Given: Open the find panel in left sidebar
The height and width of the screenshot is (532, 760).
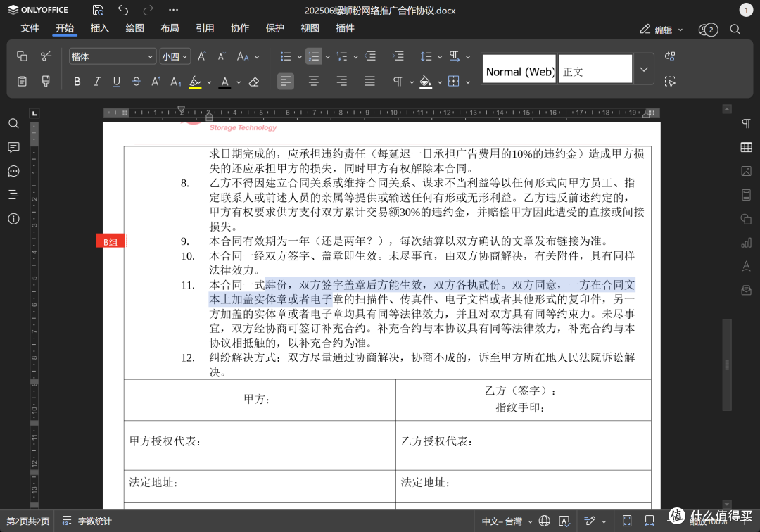Looking at the screenshot, I should (x=13, y=124).
